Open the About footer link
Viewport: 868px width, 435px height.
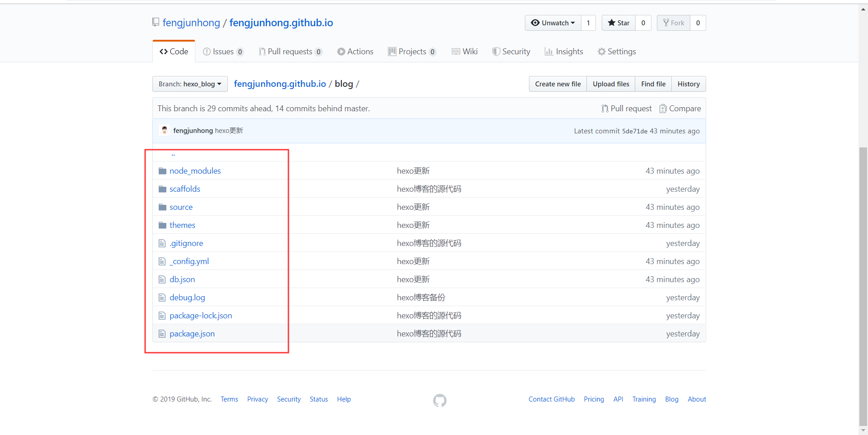click(x=697, y=399)
